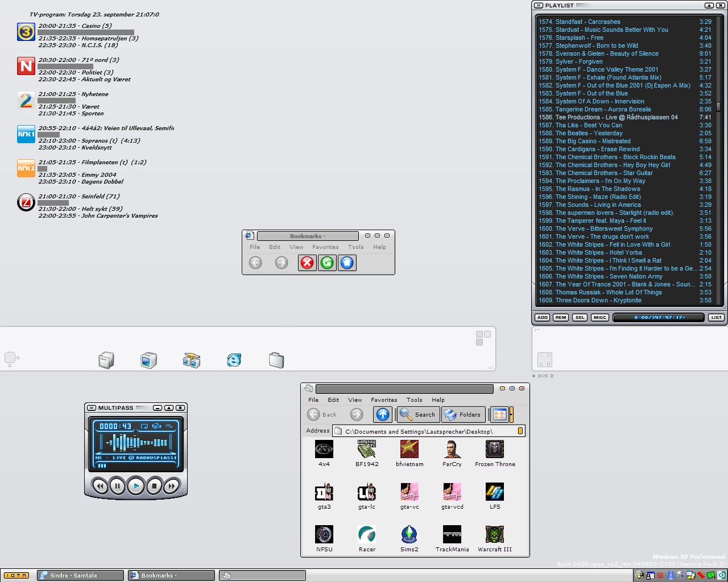The image size is (728, 582).
Task: Click REM in the playlist editor
Action: [x=561, y=318]
